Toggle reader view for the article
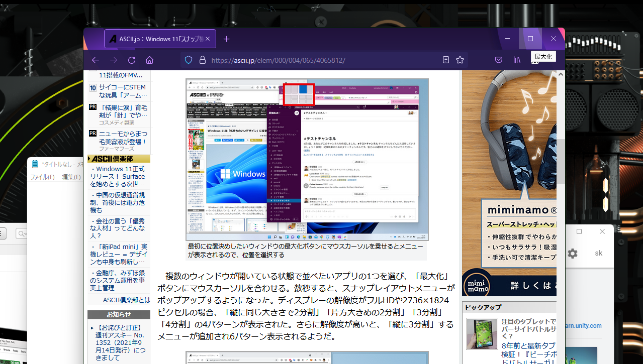The image size is (643, 364). click(x=445, y=60)
